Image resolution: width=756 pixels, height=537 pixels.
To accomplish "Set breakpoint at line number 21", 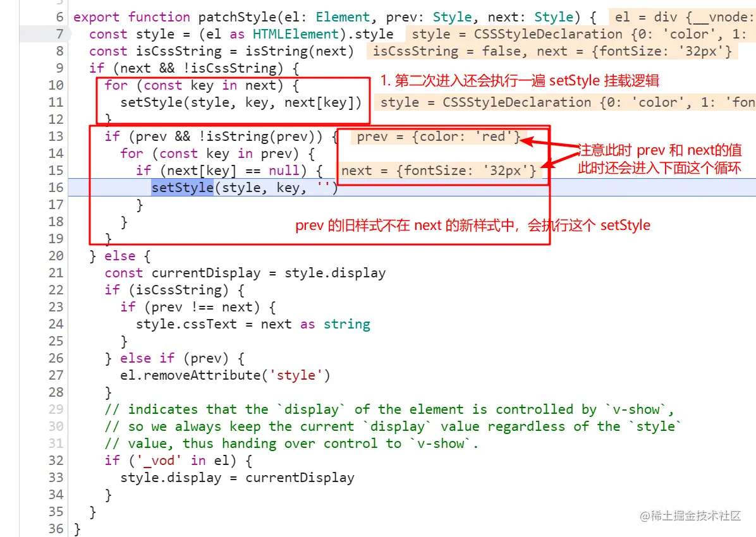I will click(56, 273).
